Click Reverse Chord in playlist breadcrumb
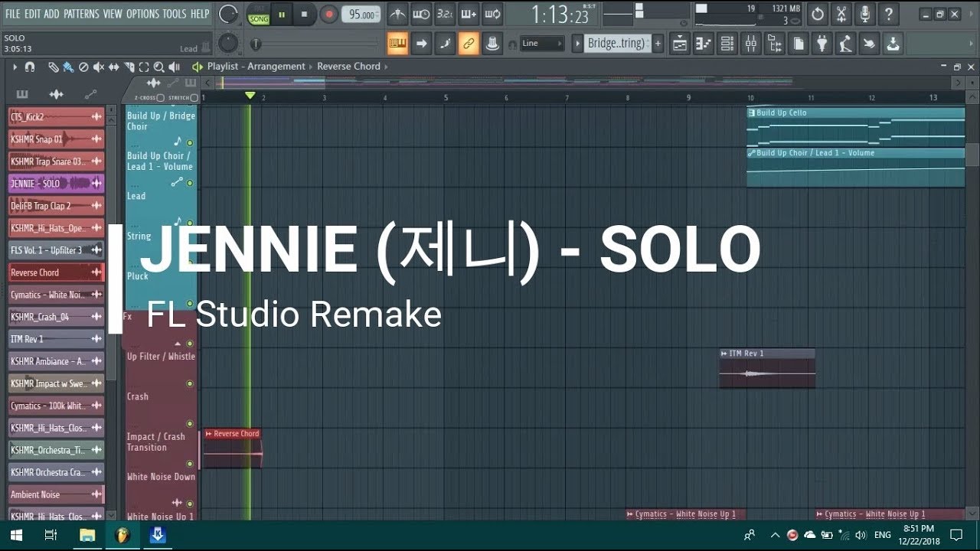 point(348,67)
